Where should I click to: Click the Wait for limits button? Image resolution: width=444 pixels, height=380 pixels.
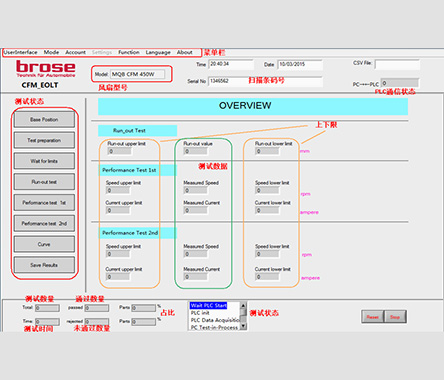pyautogui.click(x=44, y=161)
